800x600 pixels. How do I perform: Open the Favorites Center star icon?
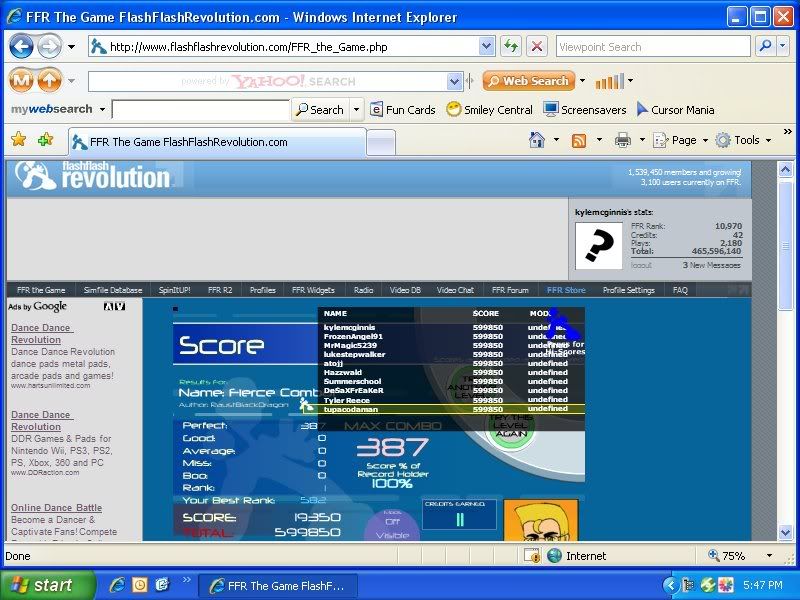(17, 140)
